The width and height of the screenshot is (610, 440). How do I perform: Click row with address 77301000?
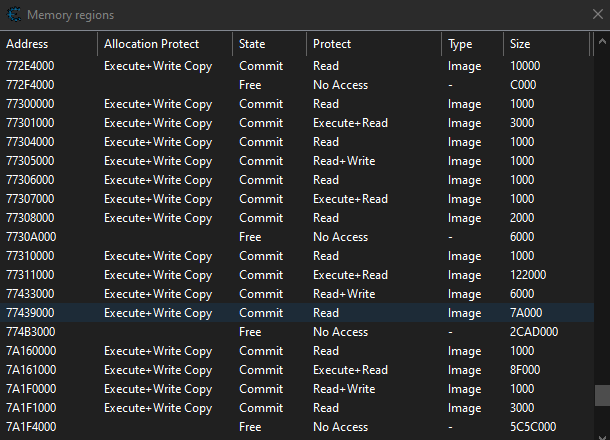coord(30,123)
